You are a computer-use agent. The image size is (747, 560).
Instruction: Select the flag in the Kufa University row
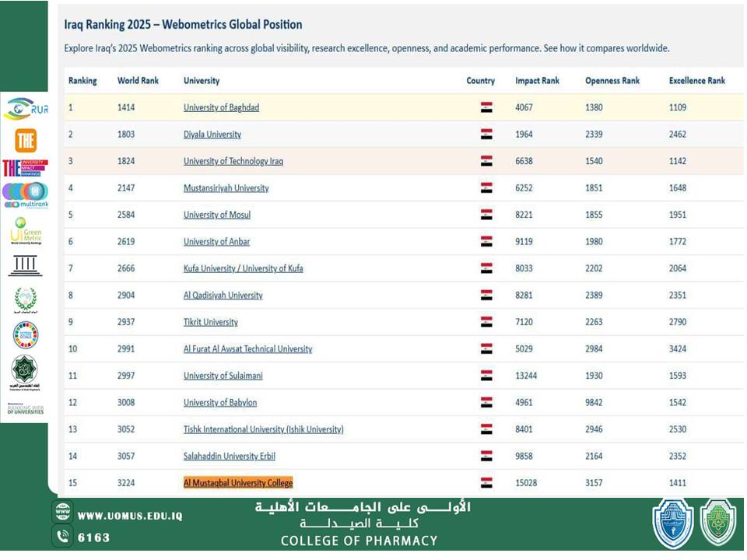tap(486, 268)
